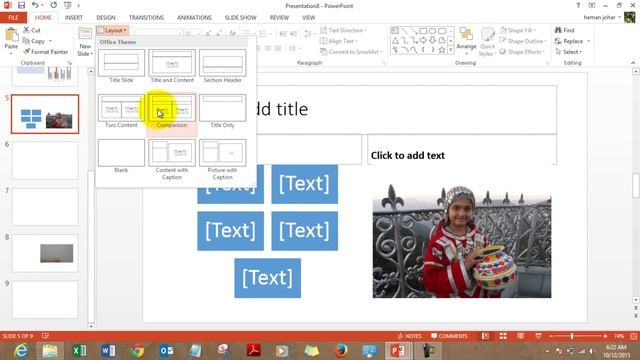
Task: Switch to Normal view icon
Action: [x=485, y=336]
